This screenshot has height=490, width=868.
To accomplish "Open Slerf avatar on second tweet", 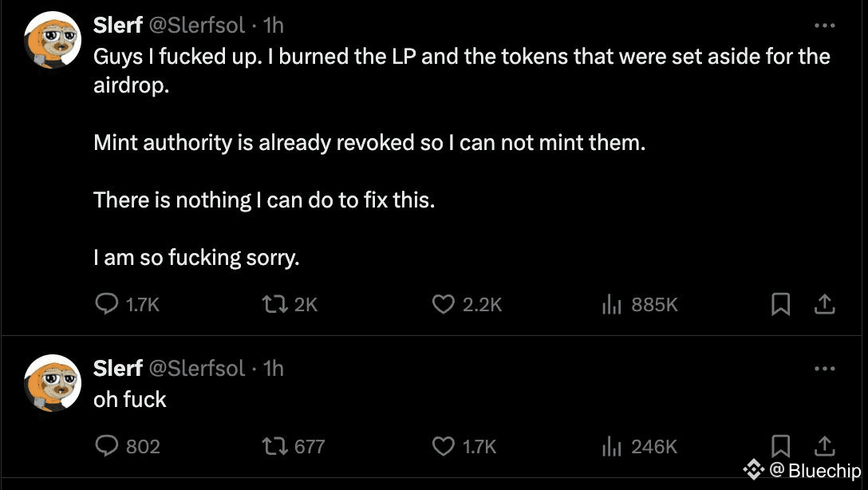I will pos(53,383).
